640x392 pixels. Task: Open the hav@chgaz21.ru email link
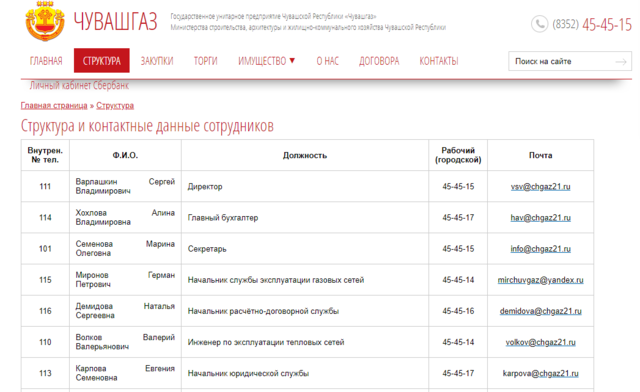(x=540, y=218)
